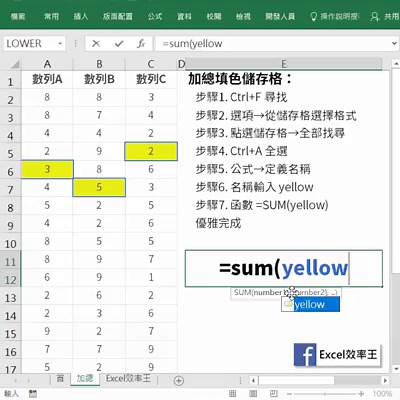400x400 pixels.
Task: Click the Share person icon
Action: [x=375, y=17]
